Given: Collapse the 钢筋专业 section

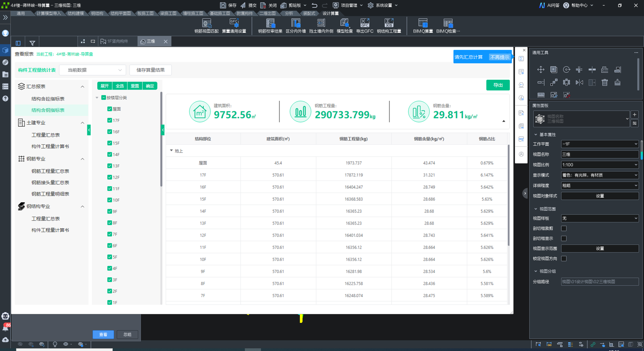Looking at the screenshot, I should click(x=83, y=159).
